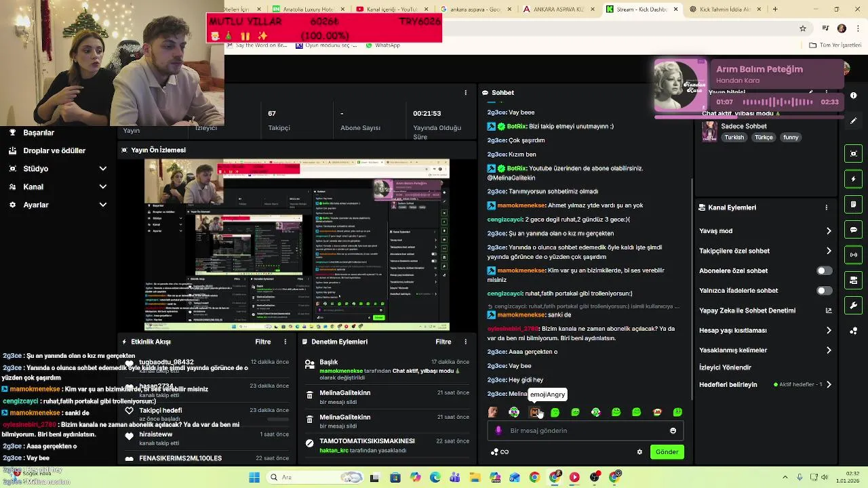Screen dimensions: 868x488
Task: Open AI chat moderation external link icon
Action: 828,310
